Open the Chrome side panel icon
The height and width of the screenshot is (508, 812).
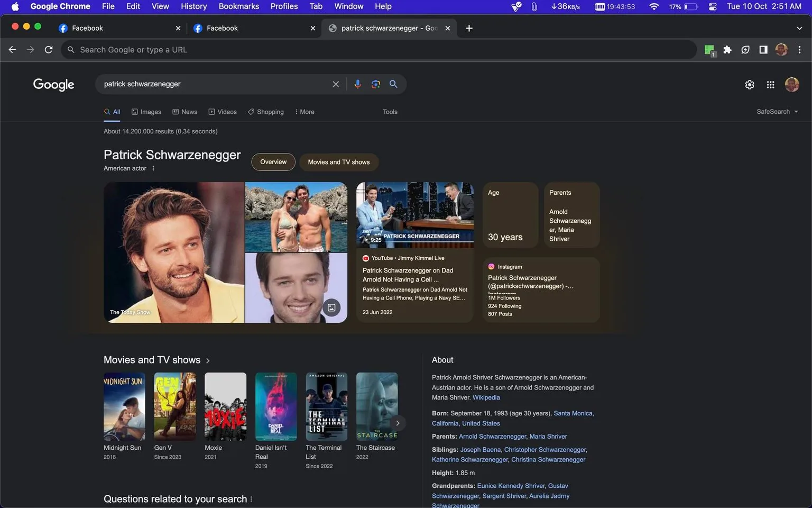pyautogui.click(x=763, y=49)
